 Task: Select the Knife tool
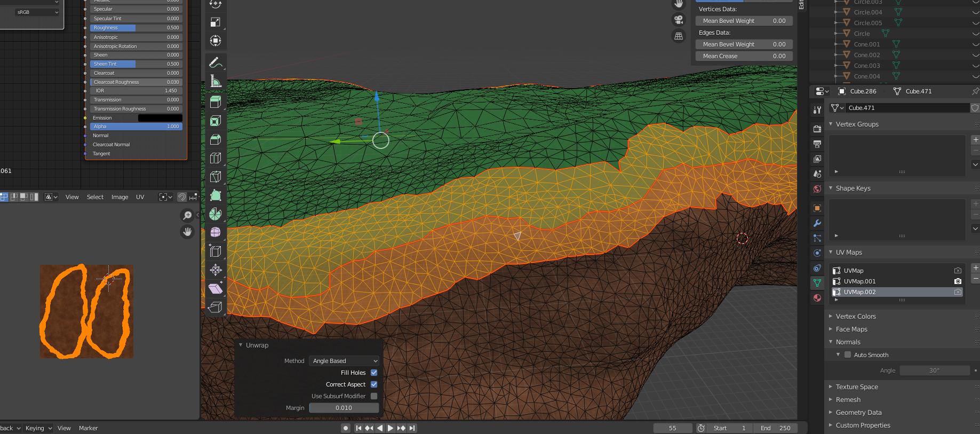click(216, 177)
